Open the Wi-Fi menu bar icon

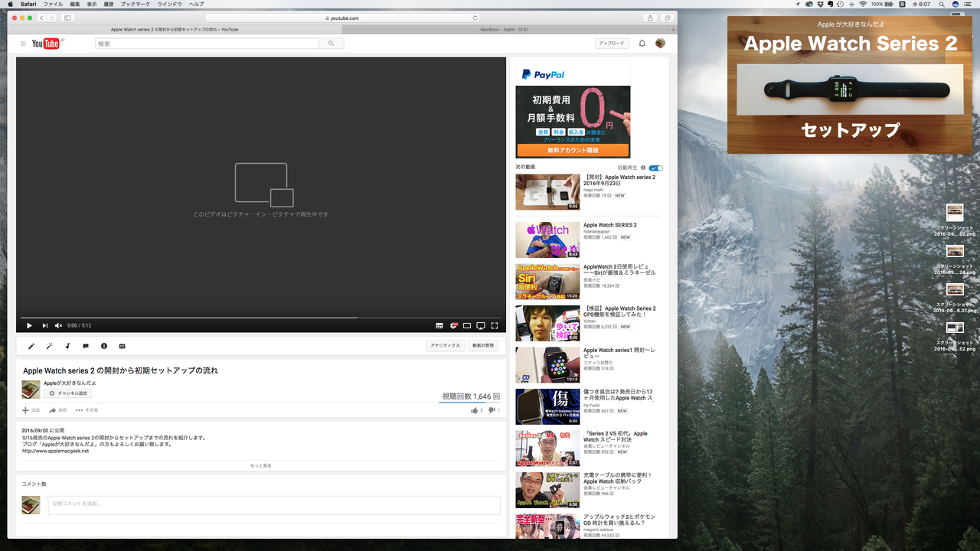pos(863,4)
